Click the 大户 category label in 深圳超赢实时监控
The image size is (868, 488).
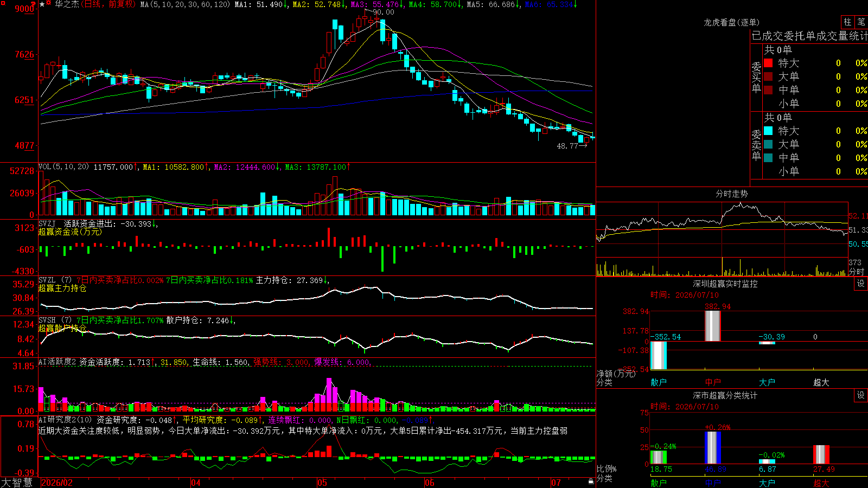coord(767,382)
